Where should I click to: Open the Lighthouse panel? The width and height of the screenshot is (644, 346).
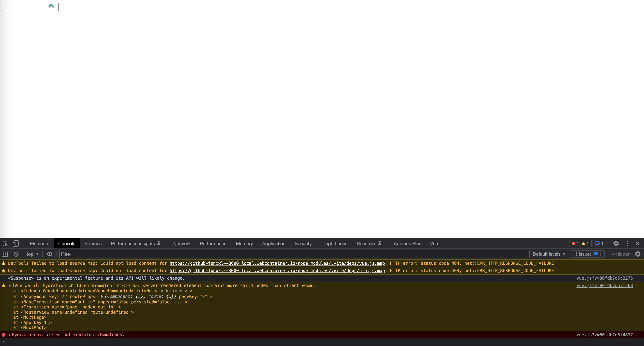(336, 243)
